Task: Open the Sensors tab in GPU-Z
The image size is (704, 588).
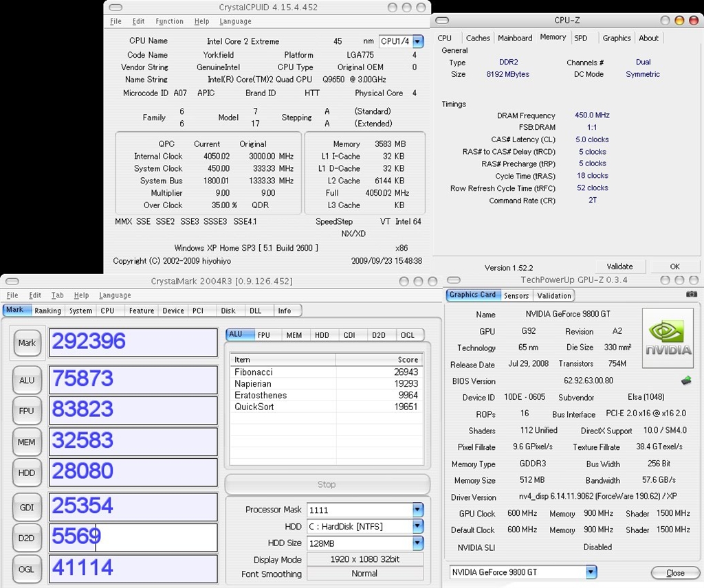Action: pos(516,295)
